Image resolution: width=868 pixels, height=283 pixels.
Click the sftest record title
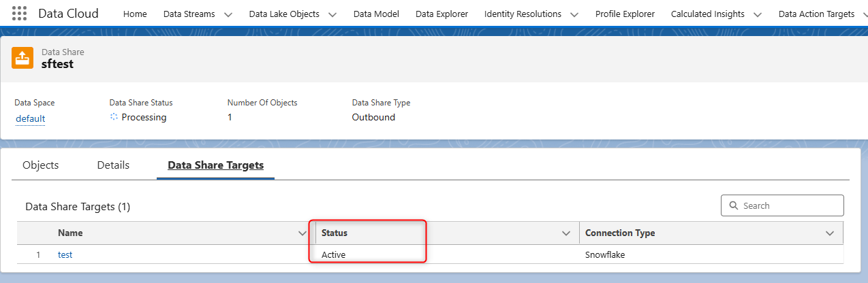pyautogui.click(x=57, y=64)
